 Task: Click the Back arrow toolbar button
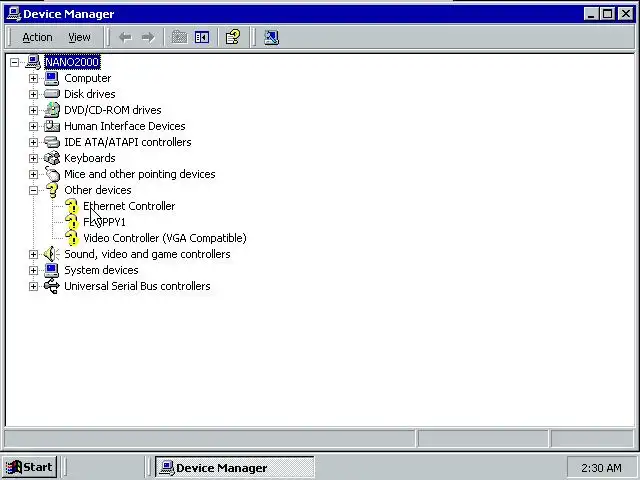[125, 38]
